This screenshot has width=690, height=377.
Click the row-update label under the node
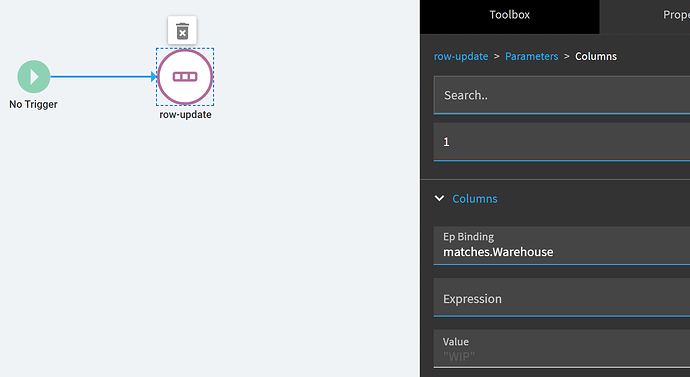tap(185, 114)
